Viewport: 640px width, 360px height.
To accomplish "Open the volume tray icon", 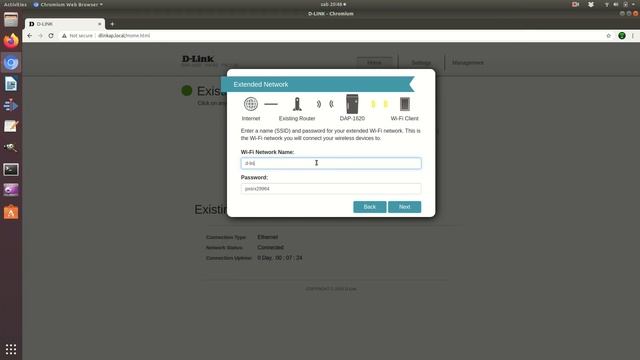I will (616, 4).
